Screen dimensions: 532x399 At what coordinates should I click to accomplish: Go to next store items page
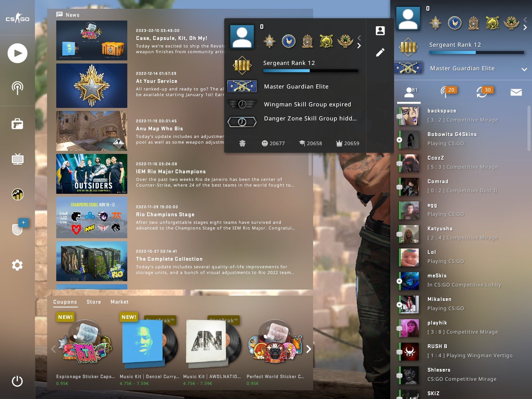pyautogui.click(x=309, y=349)
